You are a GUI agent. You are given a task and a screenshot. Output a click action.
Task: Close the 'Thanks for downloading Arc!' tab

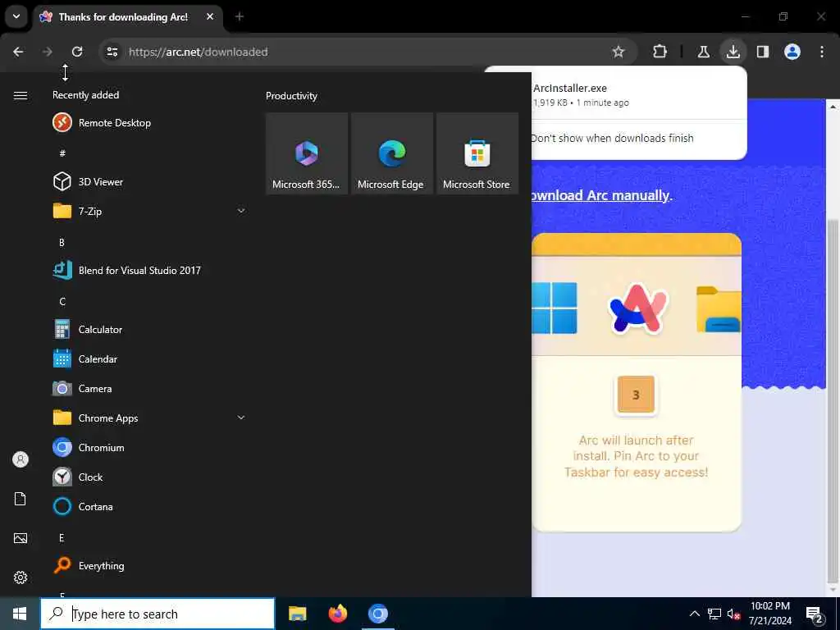[x=210, y=16]
